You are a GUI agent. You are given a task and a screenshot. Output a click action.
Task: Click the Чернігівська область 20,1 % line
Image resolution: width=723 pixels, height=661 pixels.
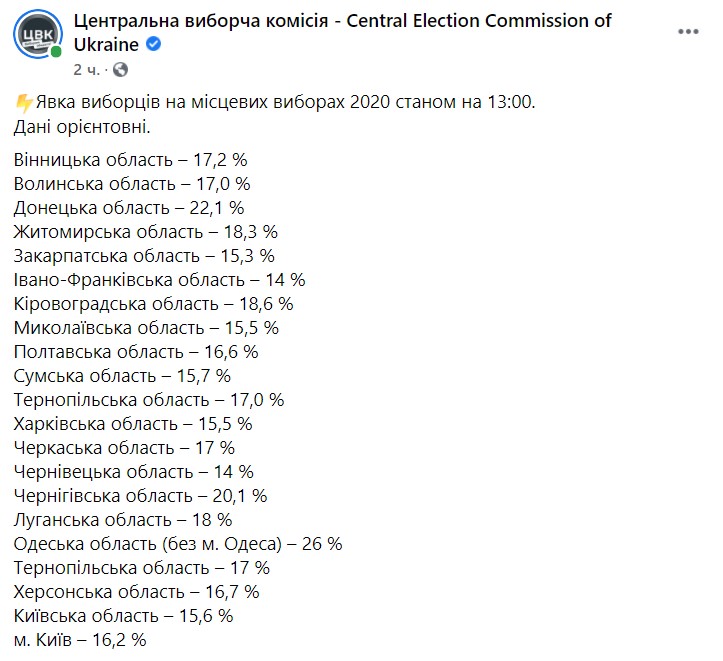pos(141,495)
